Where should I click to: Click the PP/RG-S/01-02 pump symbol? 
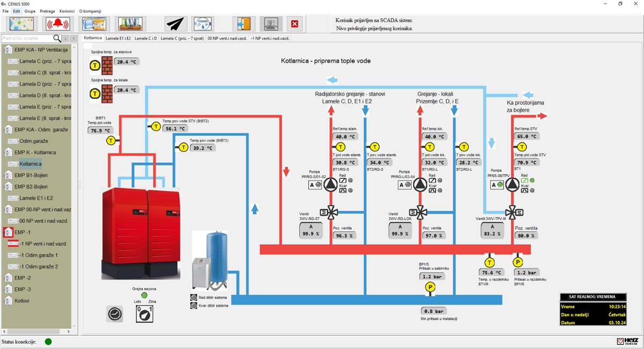coord(331,185)
